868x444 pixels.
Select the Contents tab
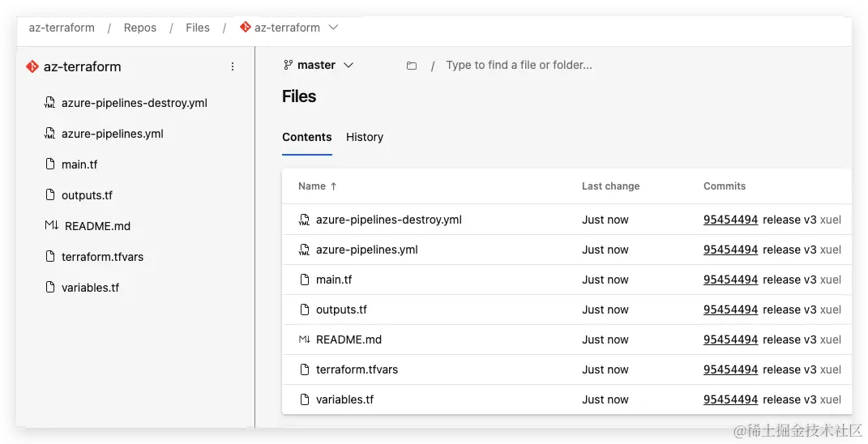[x=307, y=137]
